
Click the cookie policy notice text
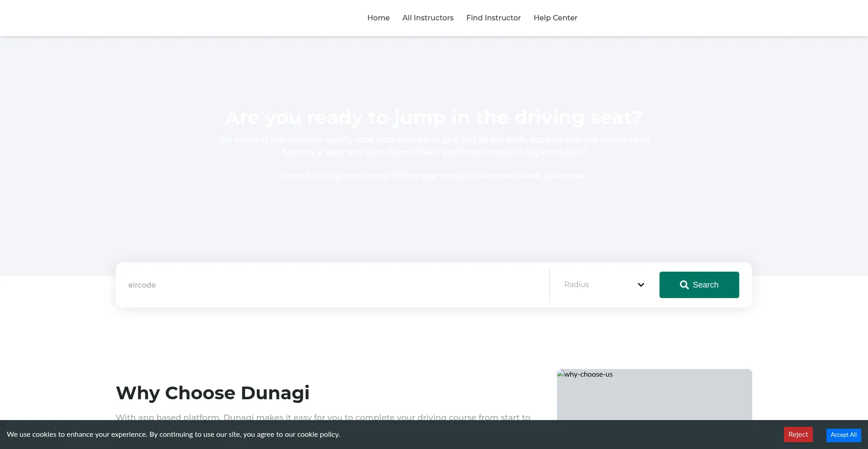173,435
